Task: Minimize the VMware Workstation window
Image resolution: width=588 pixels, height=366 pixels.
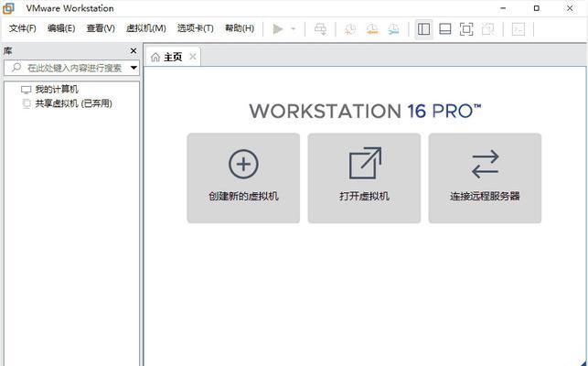Action: [503, 8]
